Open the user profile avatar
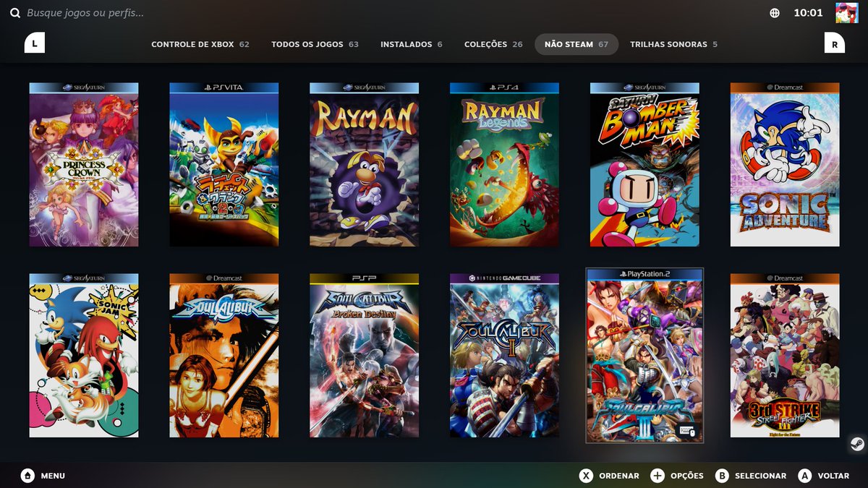 pyautogui.click(x=846, y=13)
